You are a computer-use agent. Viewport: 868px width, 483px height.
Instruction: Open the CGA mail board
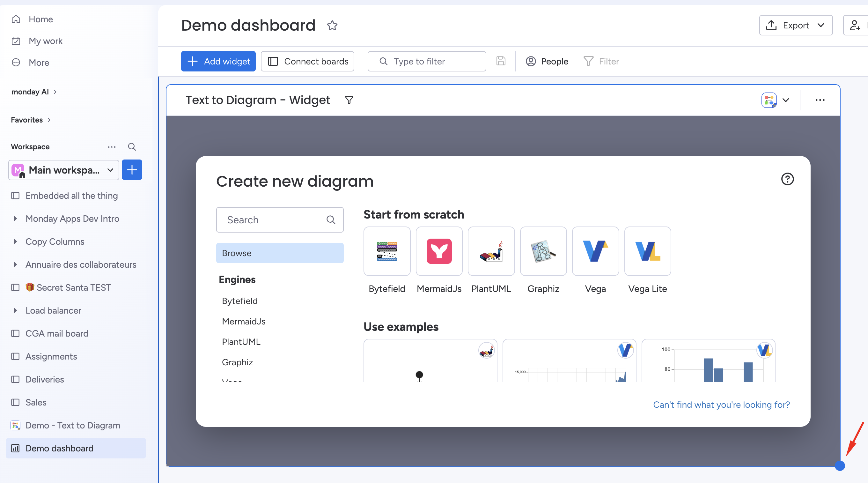57,333
